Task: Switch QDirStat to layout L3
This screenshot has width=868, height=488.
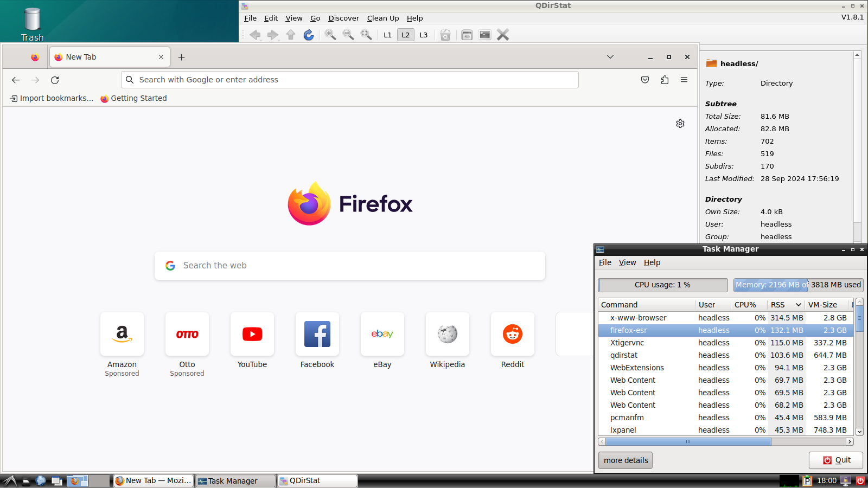Action: pos(424,35)
